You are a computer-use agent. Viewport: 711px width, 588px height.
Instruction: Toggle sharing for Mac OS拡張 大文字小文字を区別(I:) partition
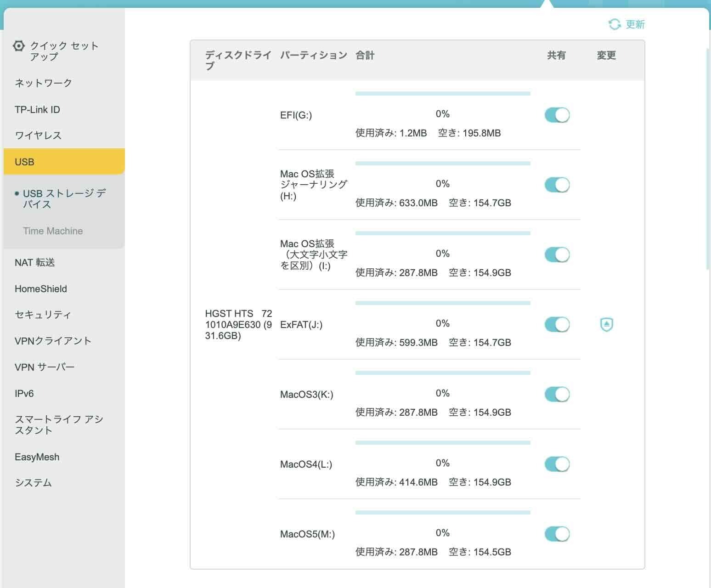[557, 254]
